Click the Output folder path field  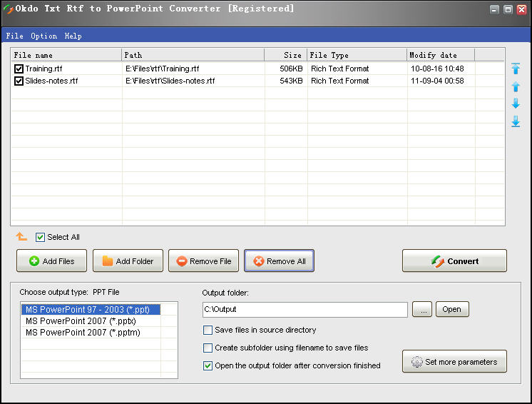coord(305,310)
